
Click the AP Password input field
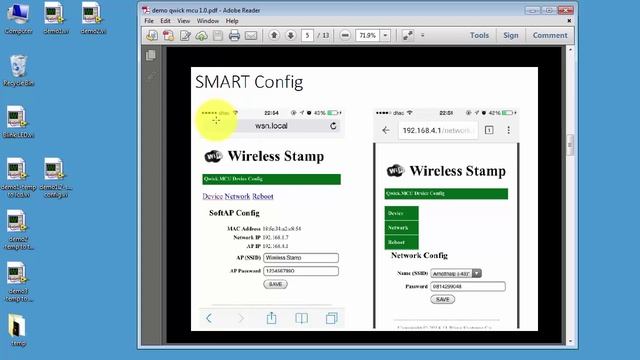[301, 271]
